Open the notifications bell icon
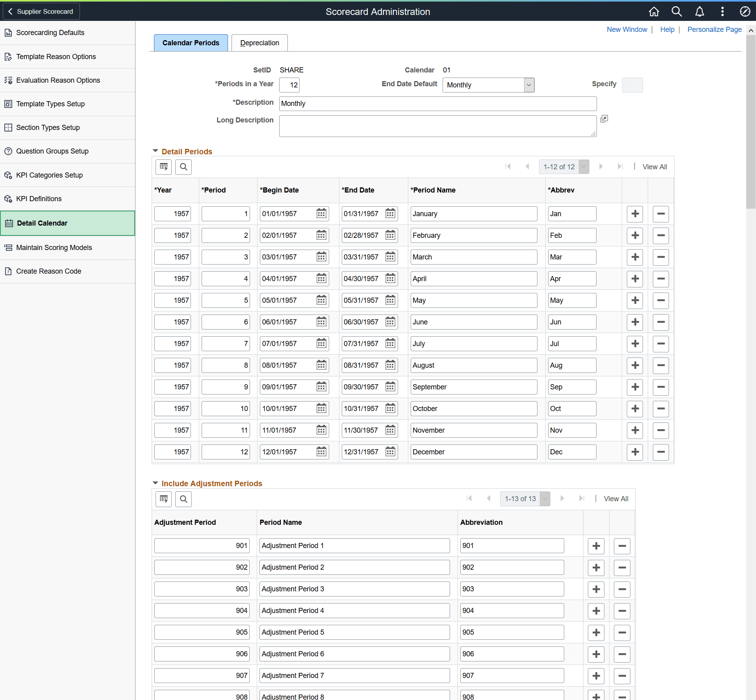 click(x=699, y=11)
